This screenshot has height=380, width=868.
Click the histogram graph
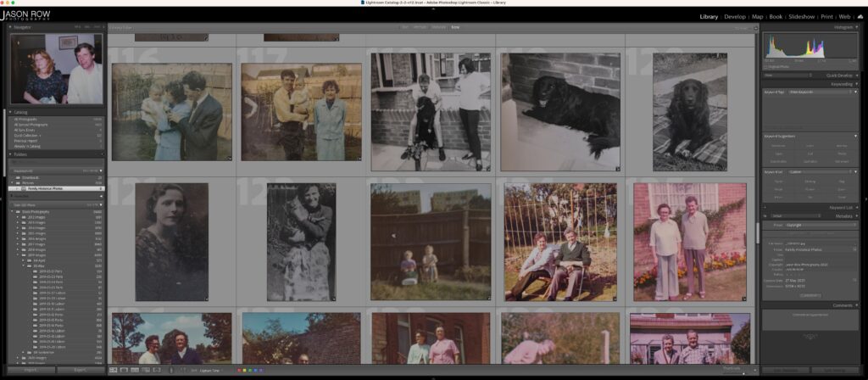pyautogui.click(x=810, y=46)
